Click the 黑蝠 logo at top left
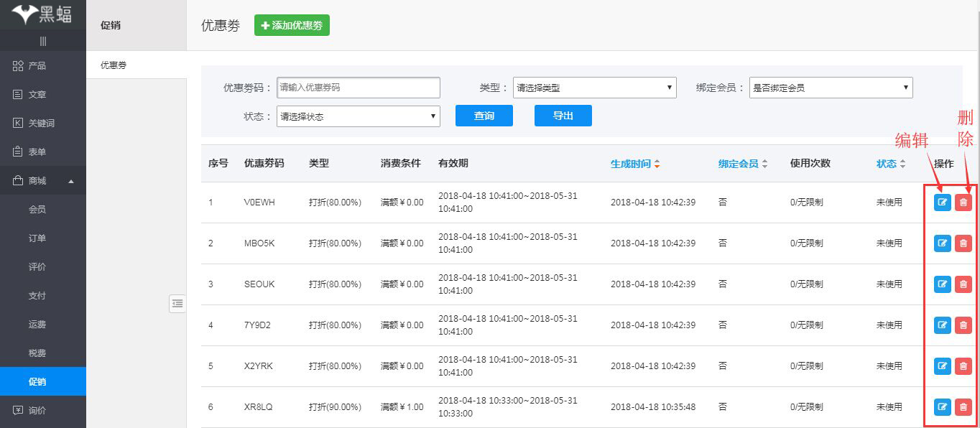Viewport: 980px width, 428px height. (x=43, y=14)
